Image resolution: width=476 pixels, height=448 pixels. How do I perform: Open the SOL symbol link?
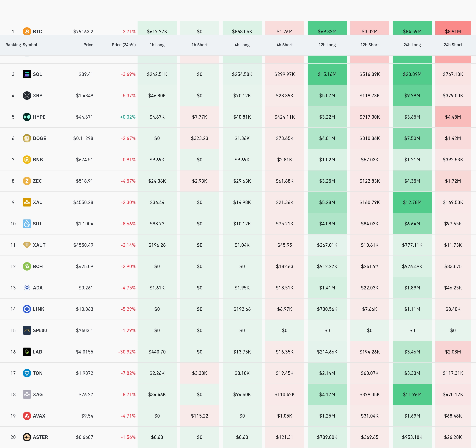37,74
